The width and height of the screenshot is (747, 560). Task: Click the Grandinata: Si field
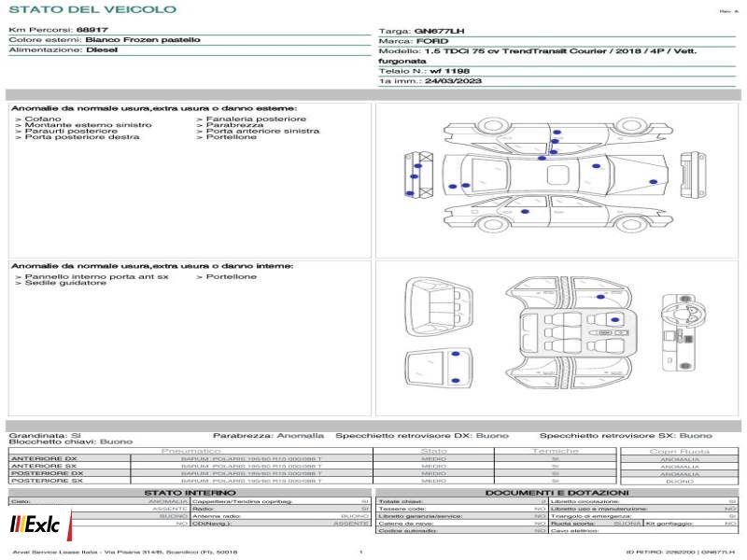(x=45, y=436)
